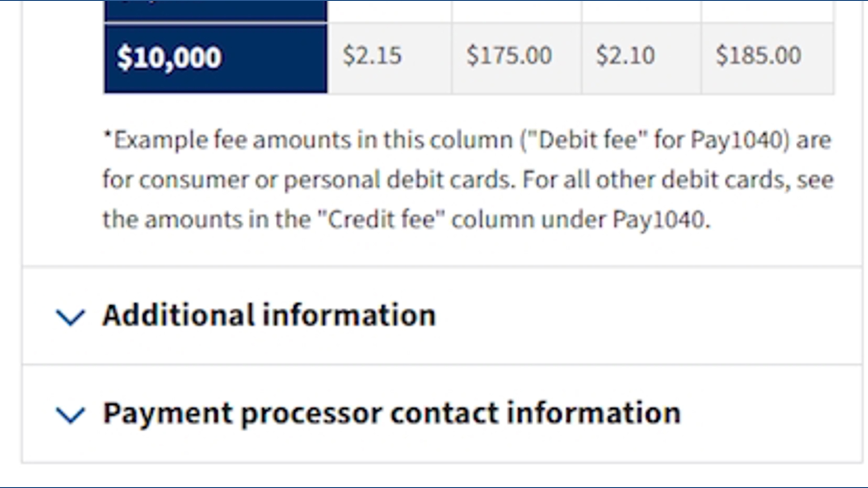Click the $2.10 fee cell
868x488 pixels.
(625, 56)
